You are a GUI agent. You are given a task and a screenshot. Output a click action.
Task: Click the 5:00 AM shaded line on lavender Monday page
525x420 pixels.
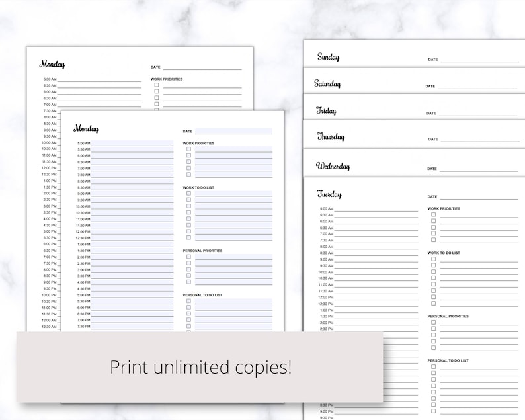pos(132,143)
